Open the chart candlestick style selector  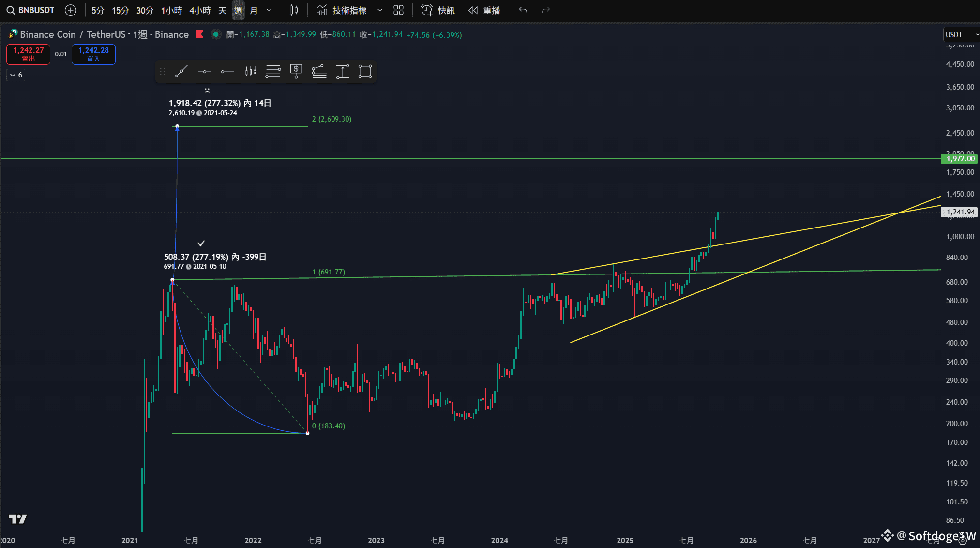[294, 10]
